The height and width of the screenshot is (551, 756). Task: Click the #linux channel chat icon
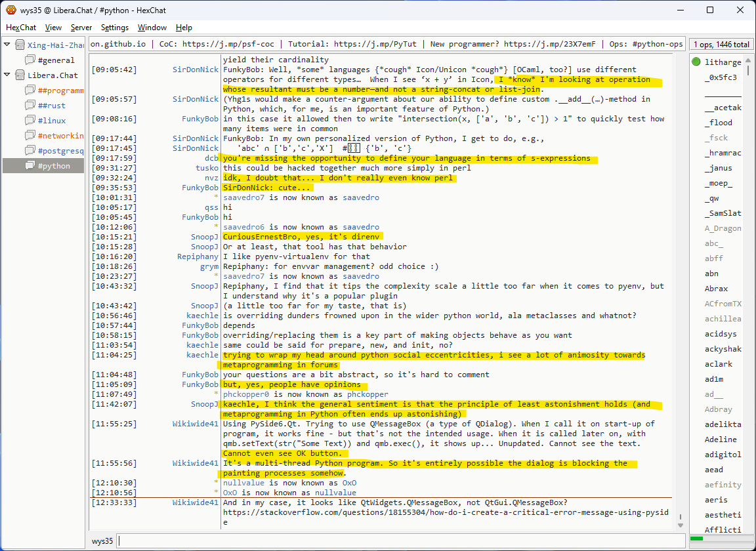pos(30,121)
